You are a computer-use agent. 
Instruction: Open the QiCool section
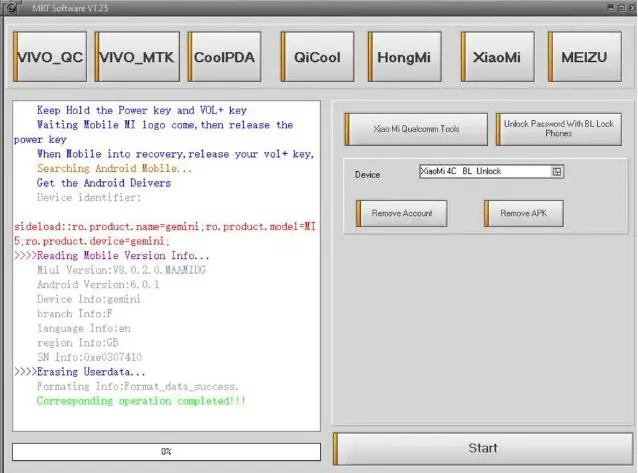pyautogui.click(x=317, y=57)
